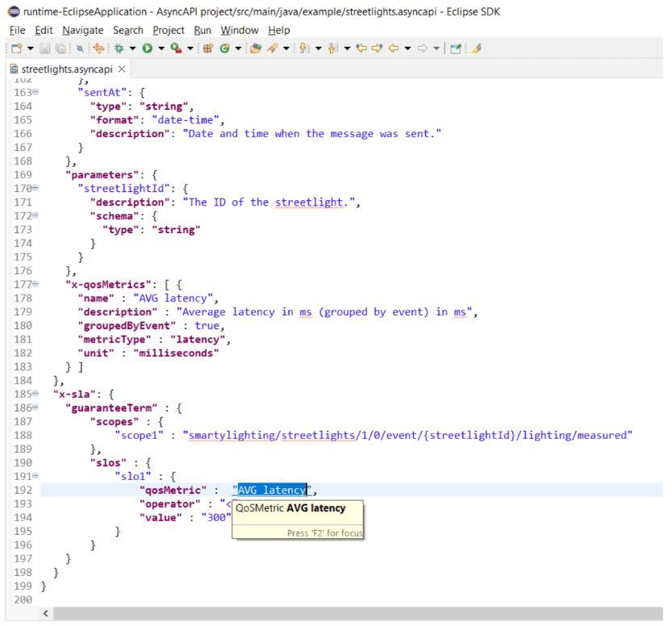Screen dimensions: 672x626
Task: Click the Skip All Breakpoints icon
Action: coord(80,48)
